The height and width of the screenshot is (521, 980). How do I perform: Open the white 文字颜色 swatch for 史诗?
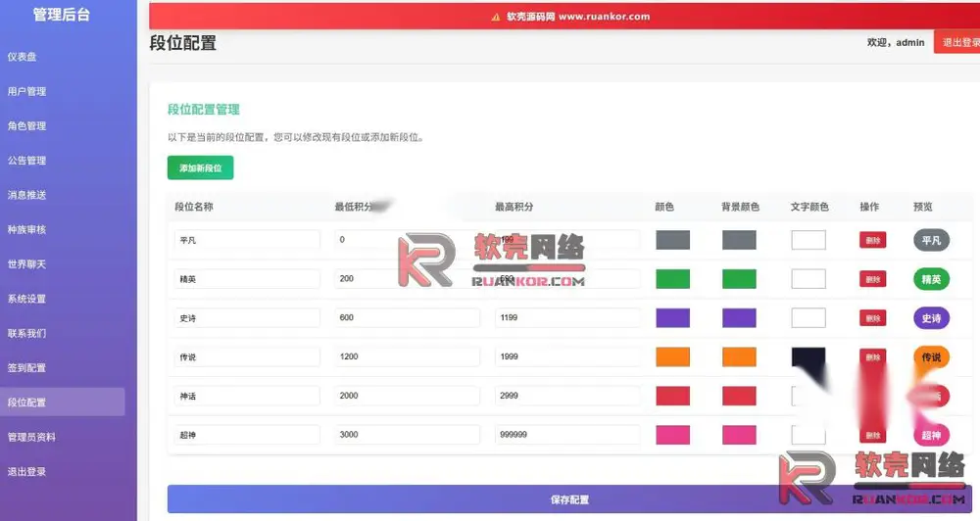808,318
